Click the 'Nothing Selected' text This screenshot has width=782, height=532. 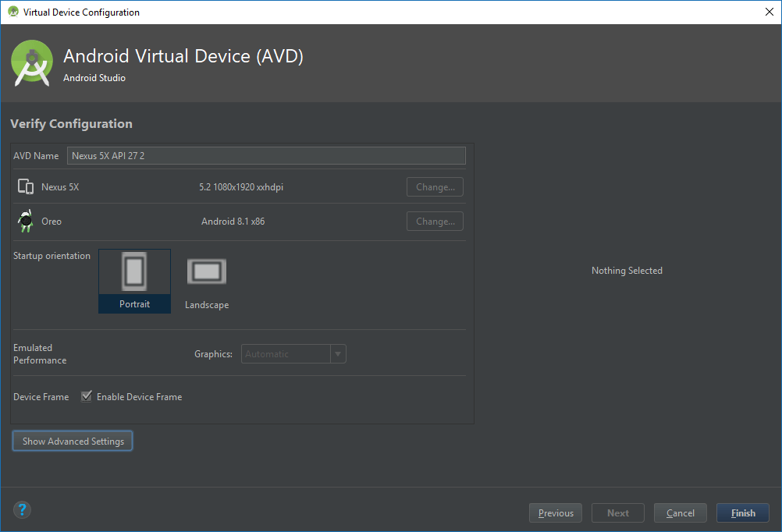point(627,270)
